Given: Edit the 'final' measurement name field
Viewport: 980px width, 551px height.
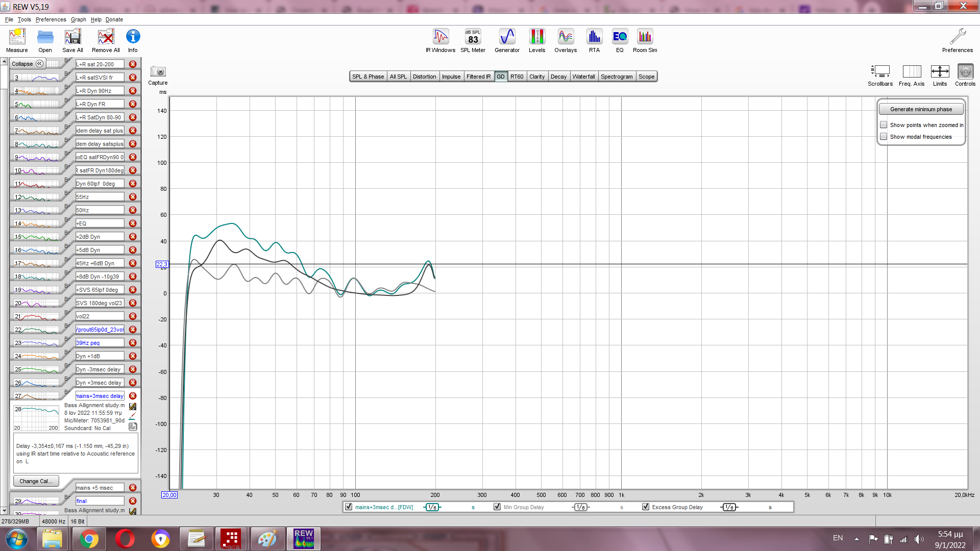Looking at the screenshot, I should click(x=100, y=501).
